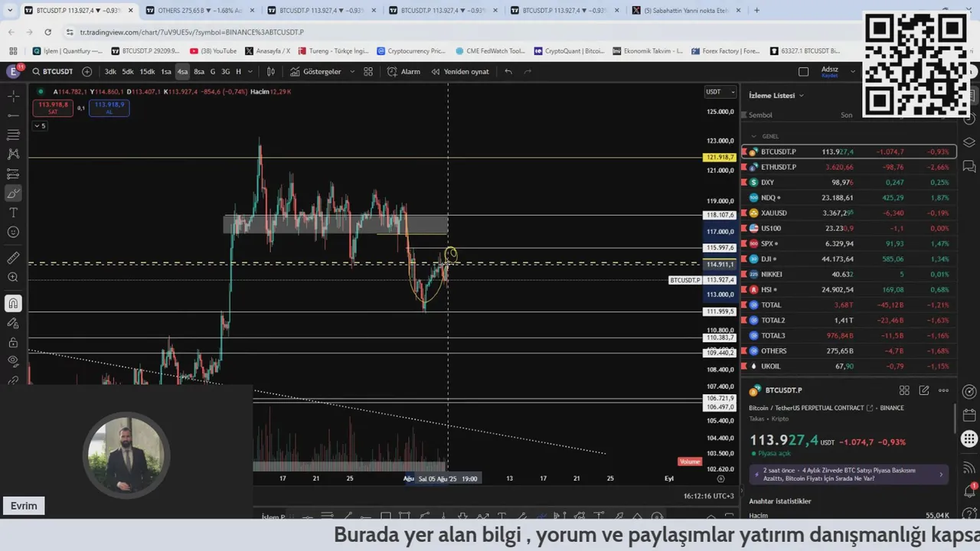
Task: Open a new browser tab
Action: (x=757, y=11)
